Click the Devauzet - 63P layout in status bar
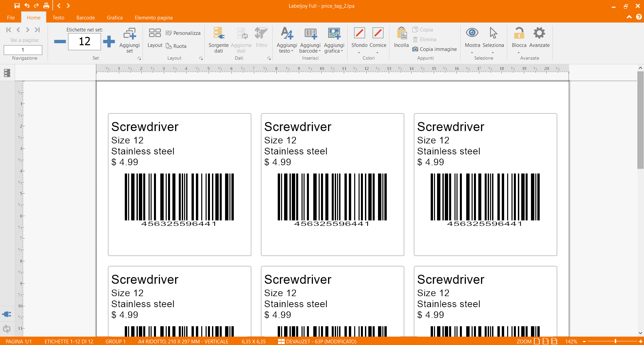644x345 pixels. point(317,341)
